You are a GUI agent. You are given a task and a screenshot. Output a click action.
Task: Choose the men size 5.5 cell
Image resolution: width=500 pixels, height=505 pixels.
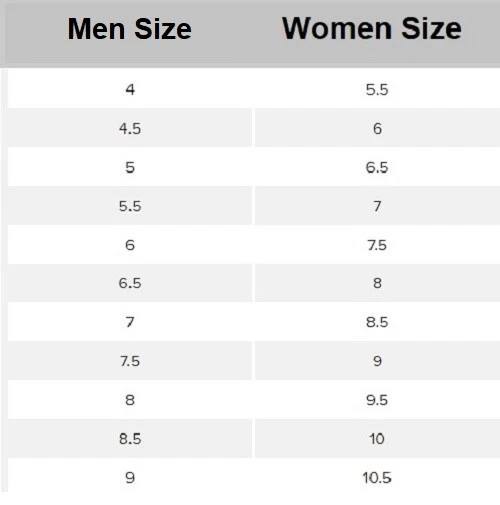point(130,206)
